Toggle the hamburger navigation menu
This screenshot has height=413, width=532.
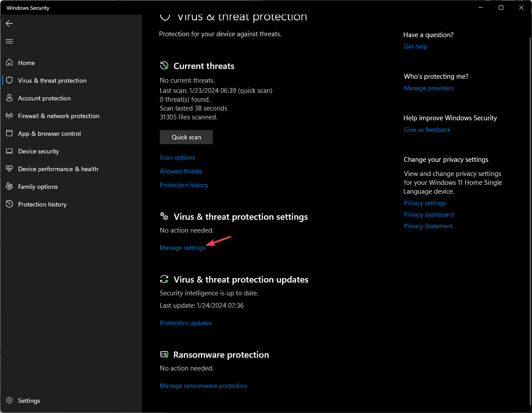(9, 41)
